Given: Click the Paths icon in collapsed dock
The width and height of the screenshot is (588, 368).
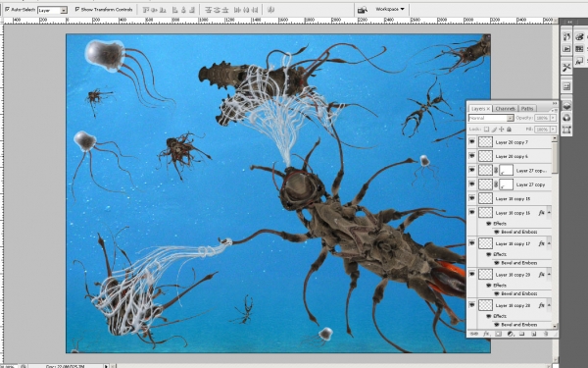Looking at the screenshot, I should pyautogui.click(x=566, y=130).
